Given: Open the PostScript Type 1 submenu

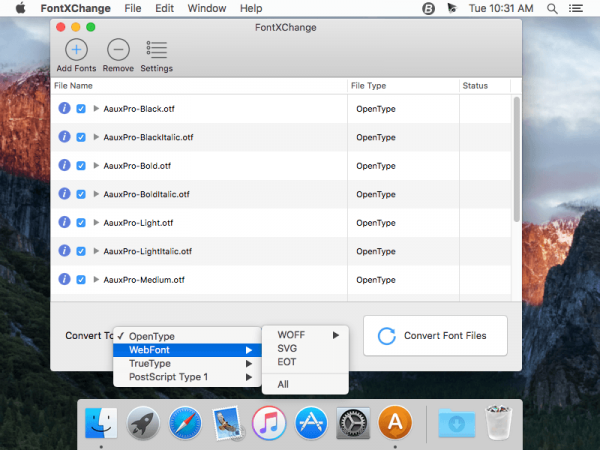Looking at the screenshot, I should (187, 377).
